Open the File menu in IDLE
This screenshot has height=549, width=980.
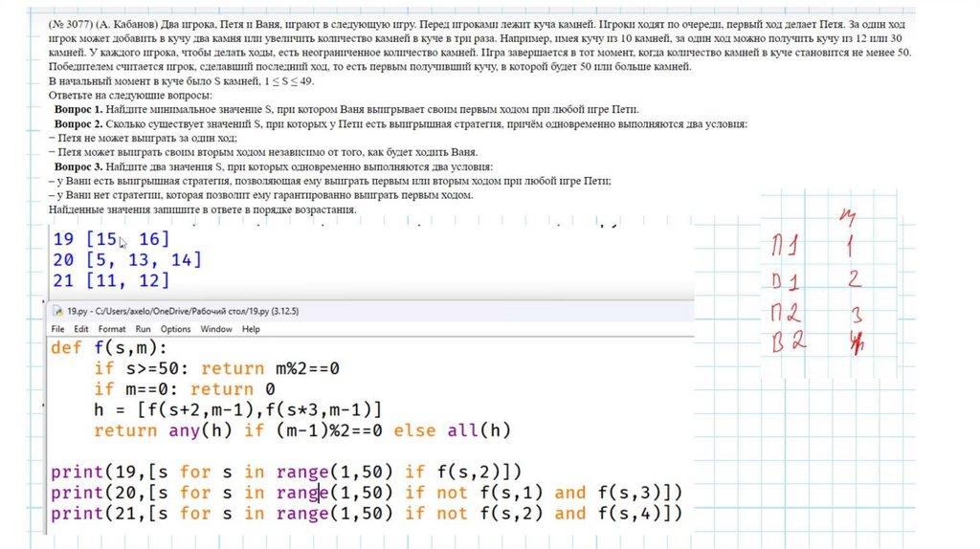57,328
